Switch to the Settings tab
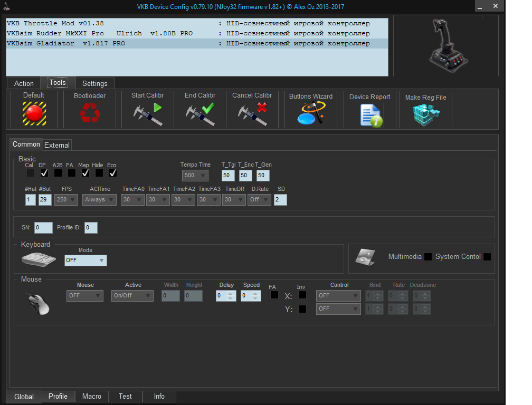The height and width of the screenshot is (405, 532). [x=94, y=83]
